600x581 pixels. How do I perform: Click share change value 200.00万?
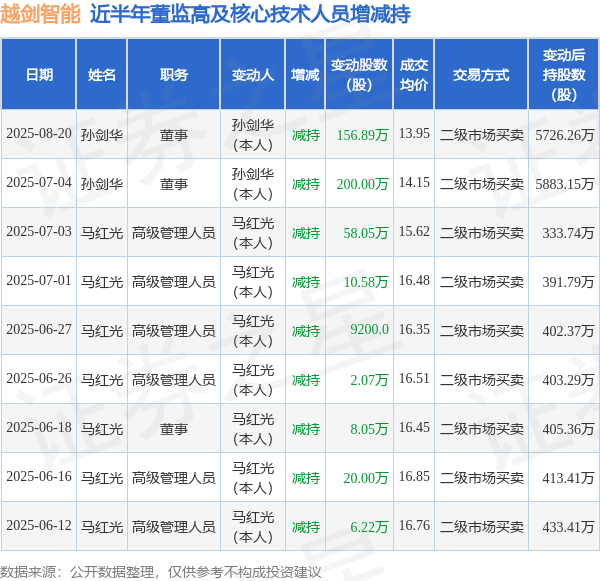click(x=362, y=184)
